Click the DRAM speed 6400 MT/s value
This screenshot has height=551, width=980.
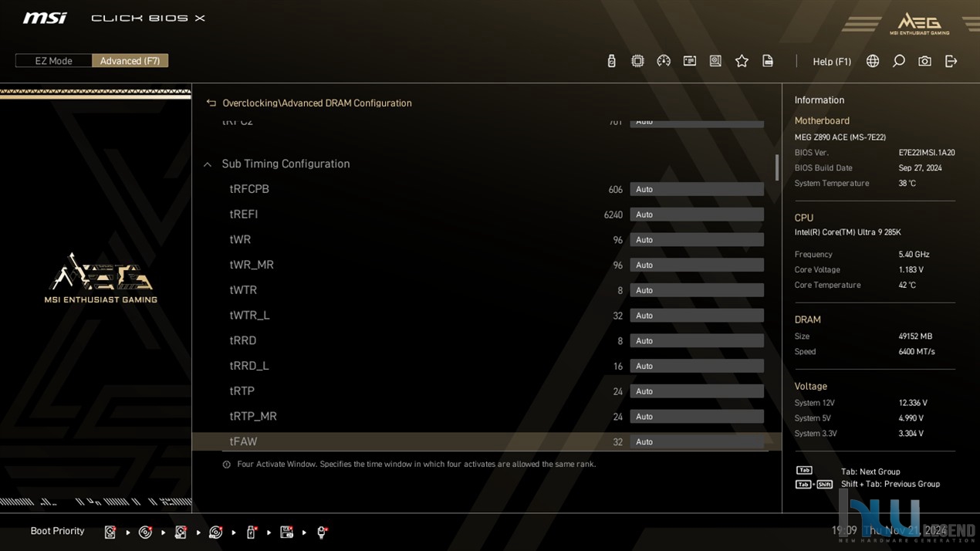(917, 352)
